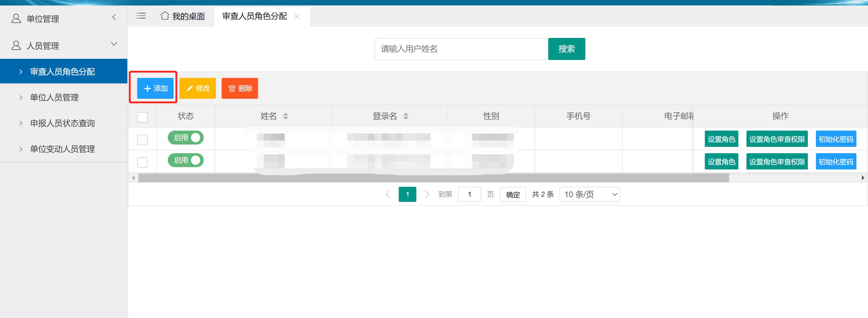Click the pencil icon on the 修改 button
The image size is (868, 318).
[x=190, y=88]
